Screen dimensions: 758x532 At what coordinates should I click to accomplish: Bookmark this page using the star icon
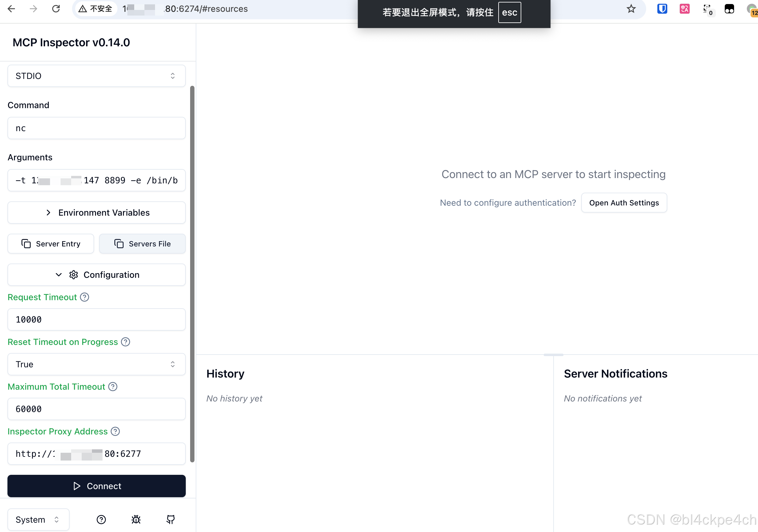[x=631, y=9]
